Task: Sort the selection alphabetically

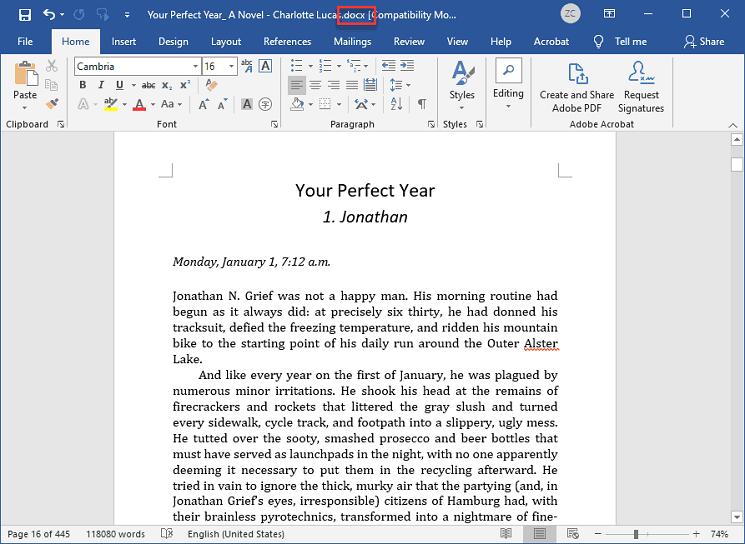Action: tap(396, 104)
